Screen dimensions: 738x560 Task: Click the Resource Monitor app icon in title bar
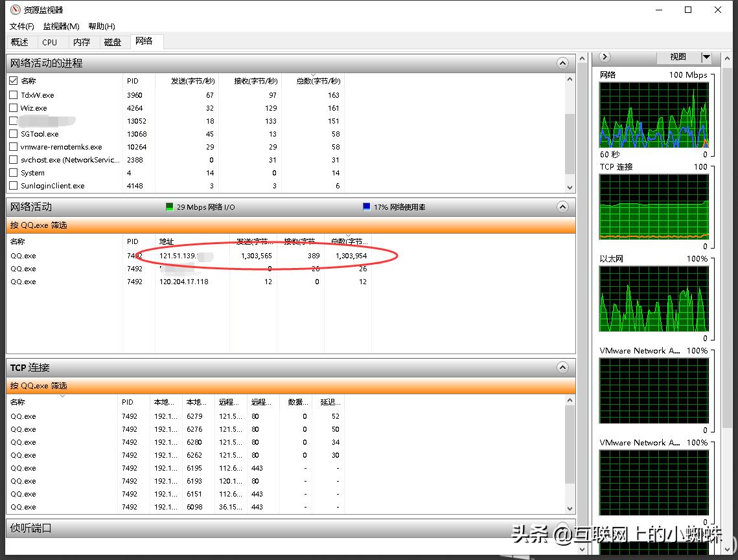(x=16, y=10)
